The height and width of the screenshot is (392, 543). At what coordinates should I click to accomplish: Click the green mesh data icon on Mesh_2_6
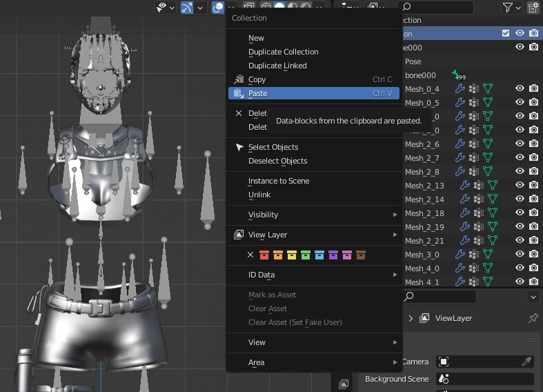point(488,144)
